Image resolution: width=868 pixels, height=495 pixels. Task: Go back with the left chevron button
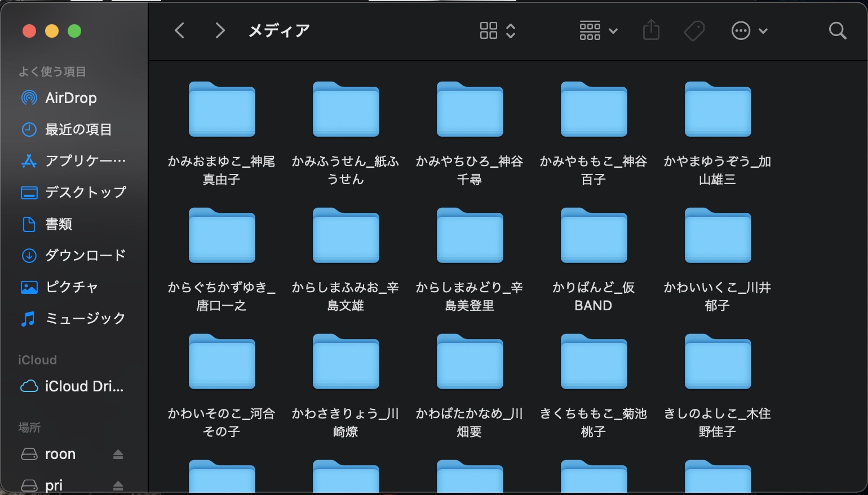180,30
